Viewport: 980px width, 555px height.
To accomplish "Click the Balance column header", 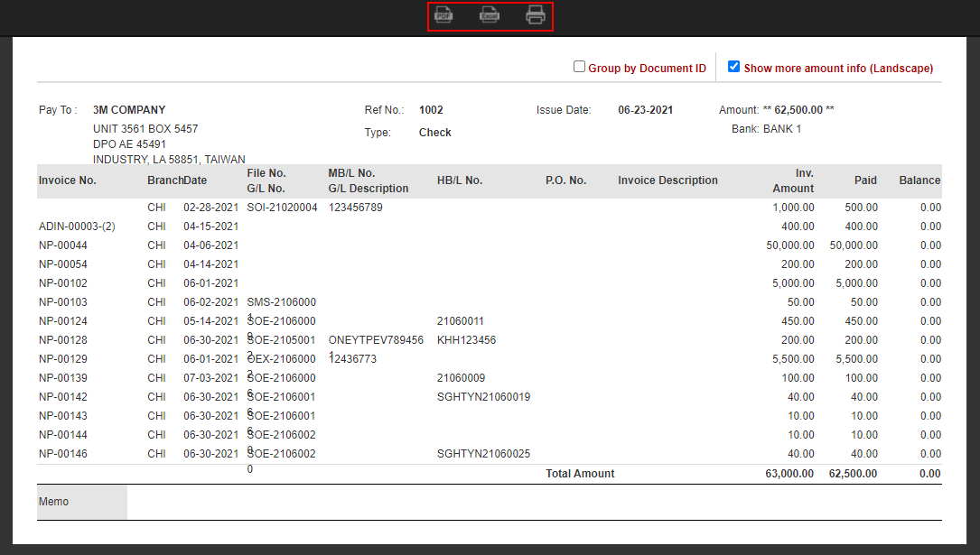I will 919,180.
